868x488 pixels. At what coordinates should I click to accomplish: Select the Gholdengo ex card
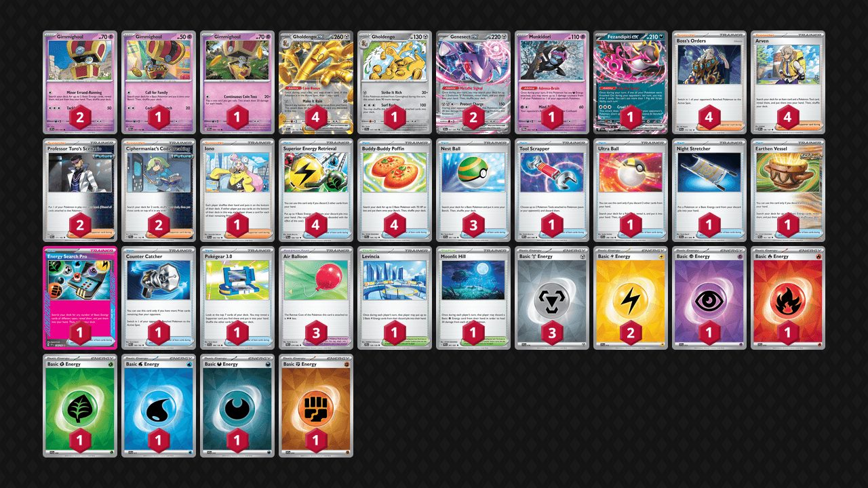[x=316, y=82]
